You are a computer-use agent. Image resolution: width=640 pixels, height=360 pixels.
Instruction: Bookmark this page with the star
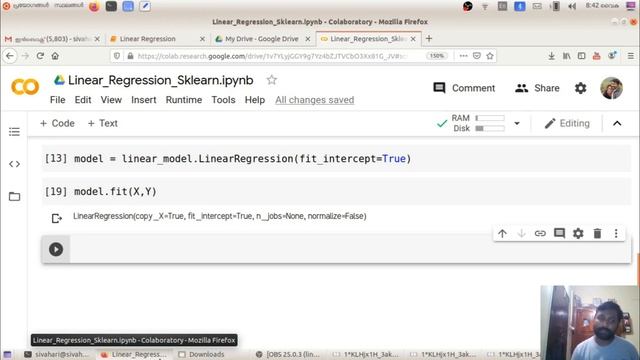point(490,56)
